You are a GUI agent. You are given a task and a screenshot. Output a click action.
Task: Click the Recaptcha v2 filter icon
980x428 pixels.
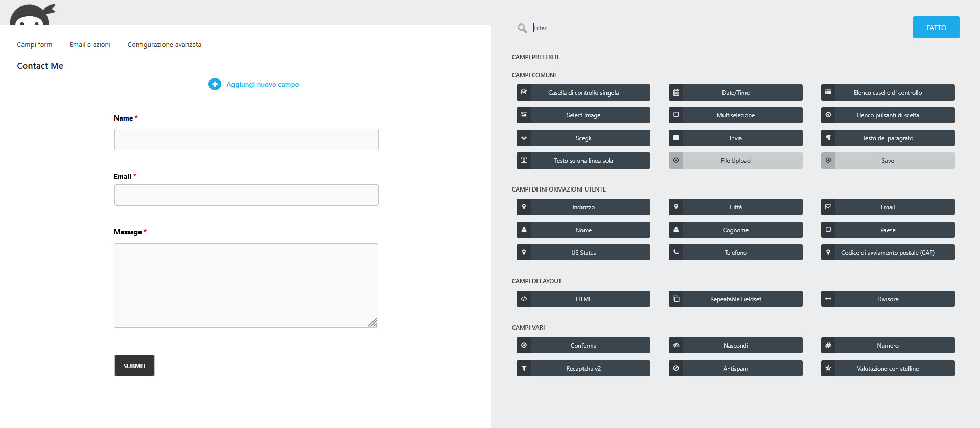524,368
